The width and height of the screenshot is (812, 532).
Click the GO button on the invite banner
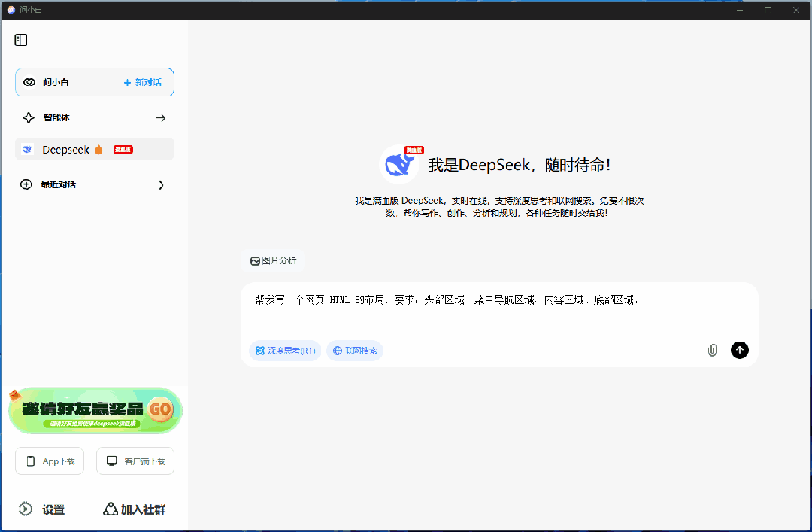tap(161, 409)
